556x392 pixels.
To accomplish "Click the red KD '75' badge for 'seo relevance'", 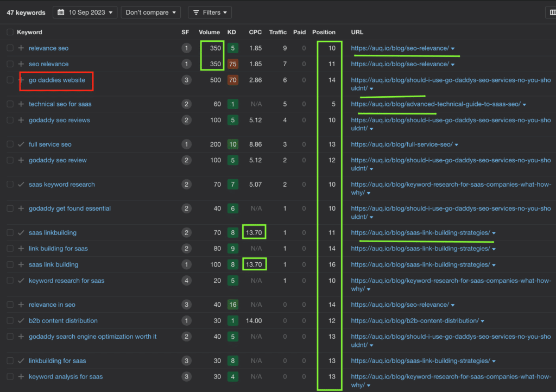I will pos(232,64).
